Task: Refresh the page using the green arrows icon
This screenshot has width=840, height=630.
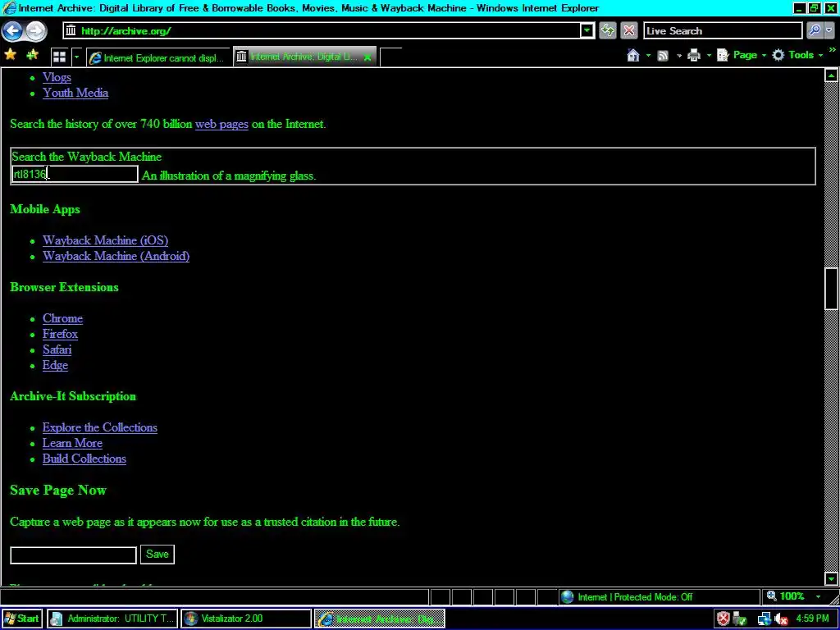Action: [x=608, y=30]
